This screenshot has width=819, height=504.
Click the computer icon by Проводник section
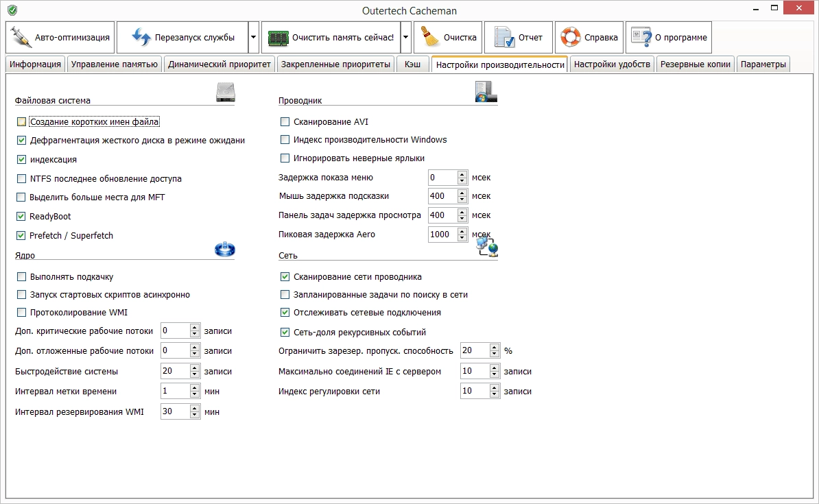(486, 92)
